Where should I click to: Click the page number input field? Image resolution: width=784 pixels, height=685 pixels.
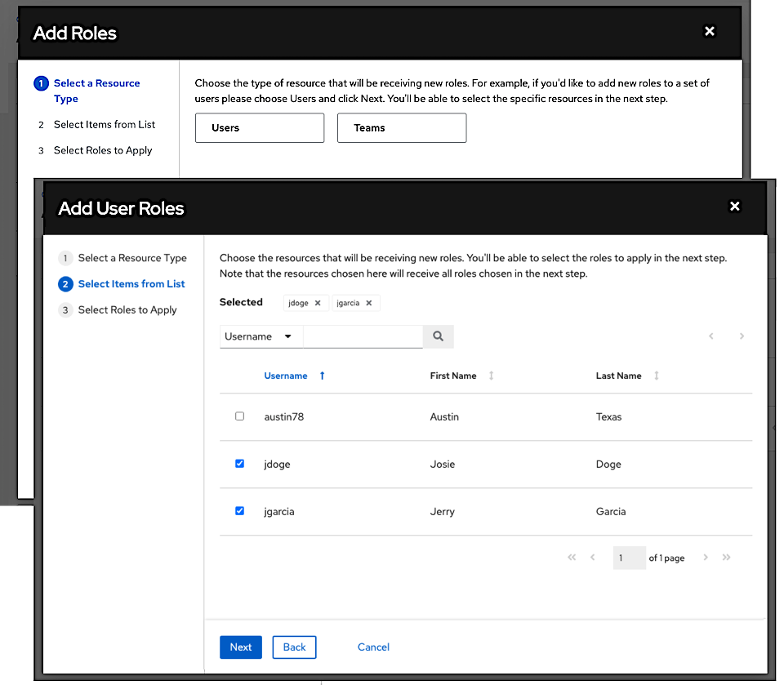pyautogui.click(x=629, y=558)
